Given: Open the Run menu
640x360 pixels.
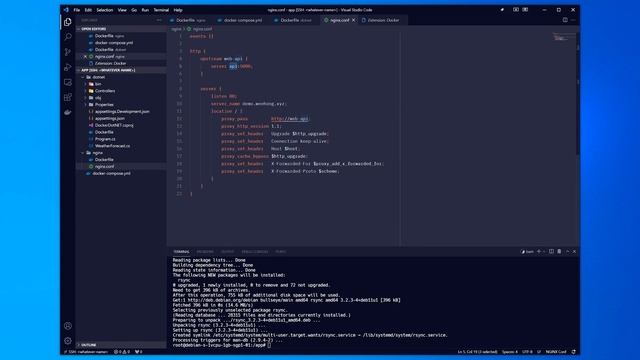Looking at the screenshot, I should point(145,10).
